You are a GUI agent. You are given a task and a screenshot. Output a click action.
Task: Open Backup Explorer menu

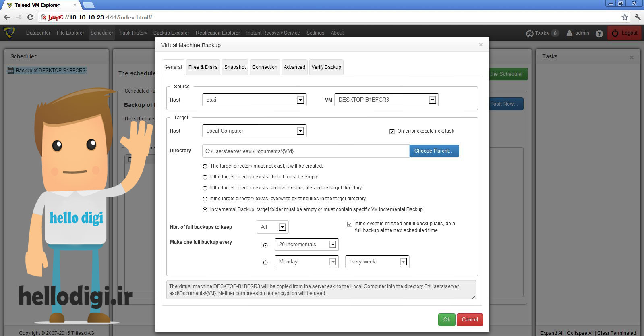[x=171, y=33]
